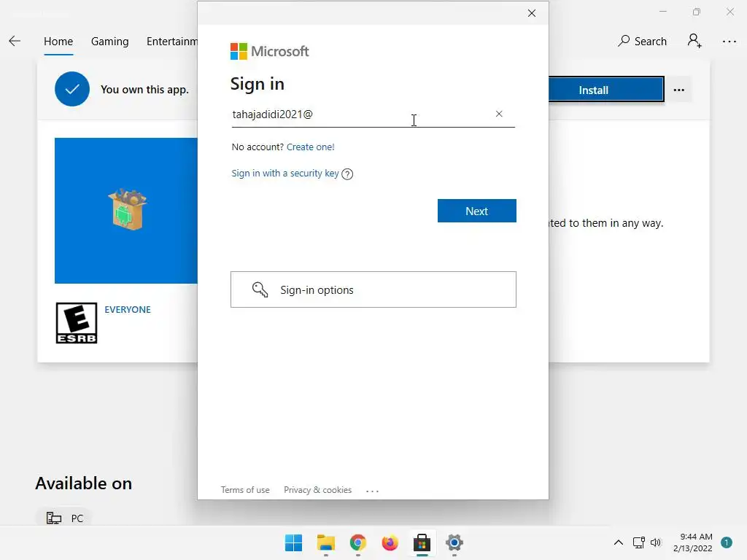Image resolution: width=747 pixels, height=560 pixels.
Task: Click the Create one! link
Action: [310, 147]
